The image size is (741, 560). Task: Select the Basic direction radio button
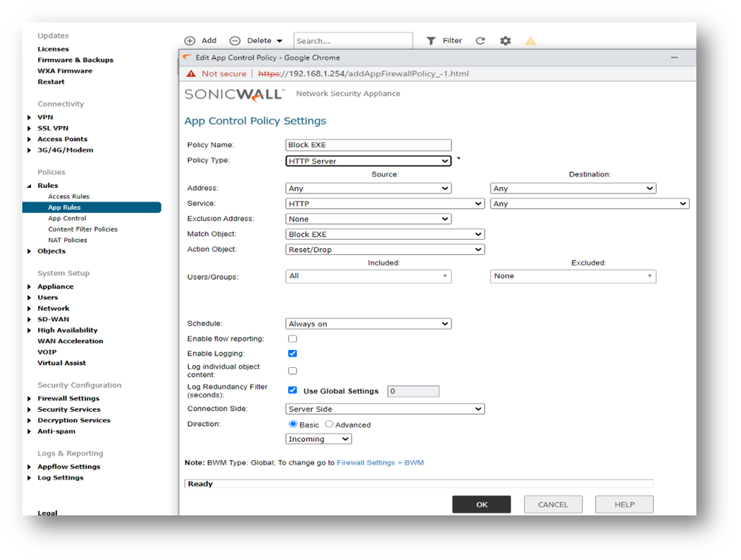coord(293,424)
